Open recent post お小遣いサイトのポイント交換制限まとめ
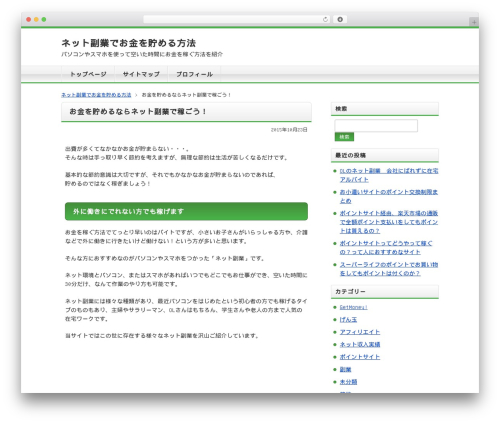The height and width of the screenshot is (423, 500). point(389,196)
